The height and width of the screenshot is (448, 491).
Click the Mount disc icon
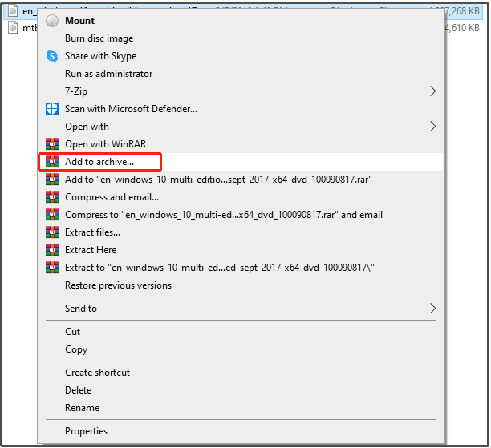[52, 21]
